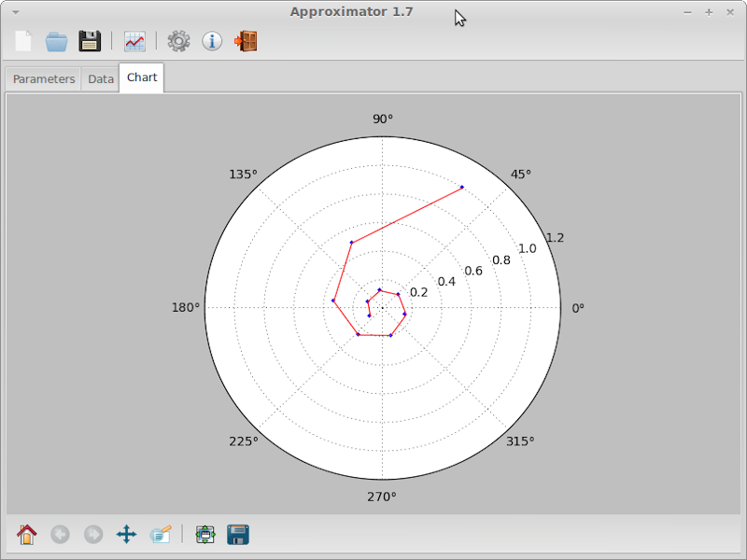Reset chart view with the home icon
The width and height of the screenshot is (747, 560).
27,535
